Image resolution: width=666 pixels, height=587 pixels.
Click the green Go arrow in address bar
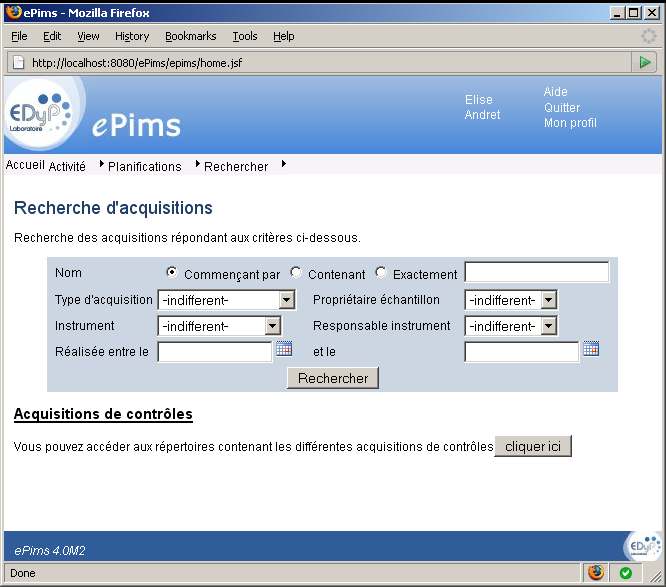click(x=646, y=62)
